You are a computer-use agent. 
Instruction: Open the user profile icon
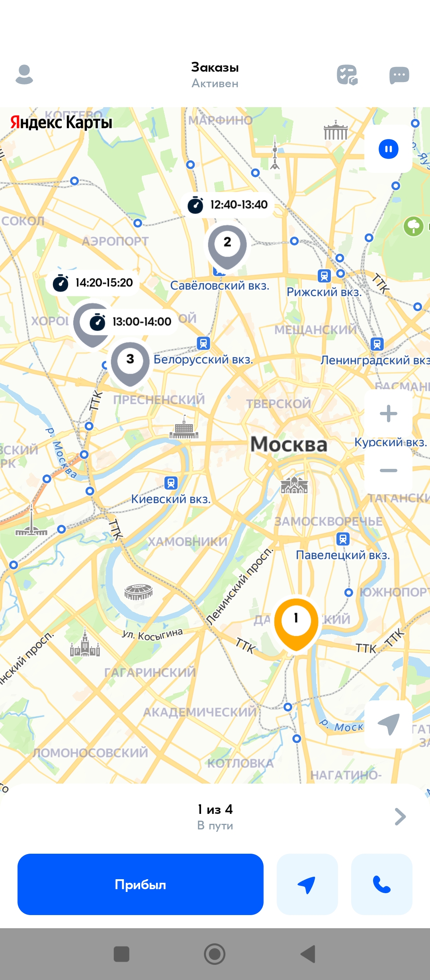(x=24, y=74)
